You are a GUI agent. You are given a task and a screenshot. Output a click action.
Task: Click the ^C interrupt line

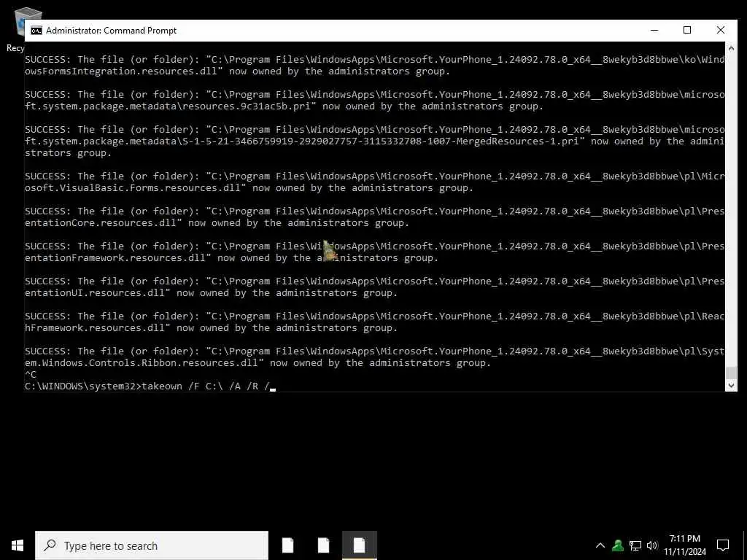point(31,374)
